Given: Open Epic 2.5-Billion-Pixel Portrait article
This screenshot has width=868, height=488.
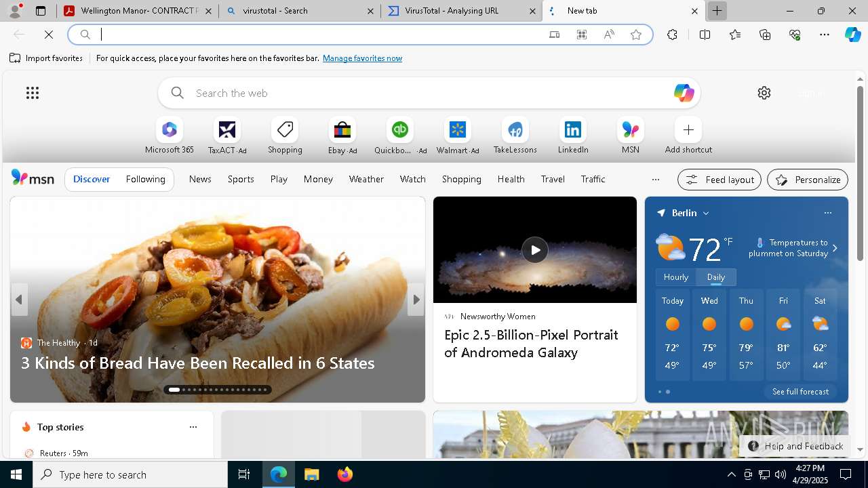Looking at the screenshot, I should [x=531, y=344].
